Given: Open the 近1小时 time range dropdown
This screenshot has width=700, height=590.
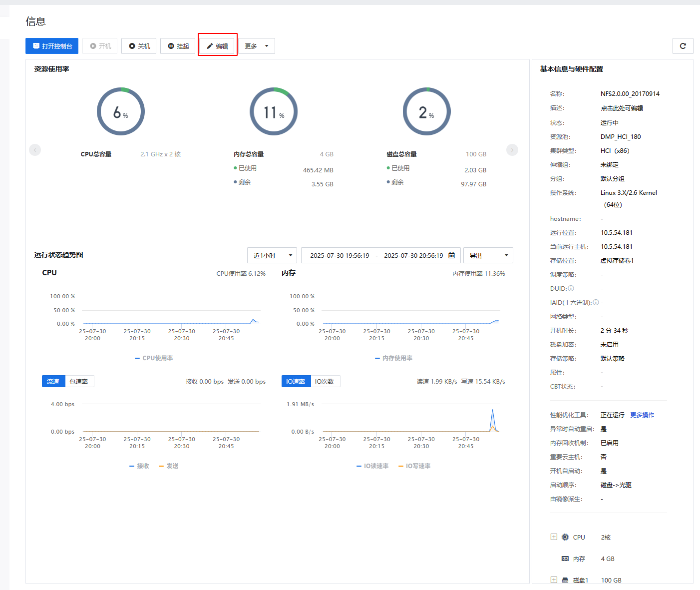Looking at the screenshot, I should pos(272,255).
